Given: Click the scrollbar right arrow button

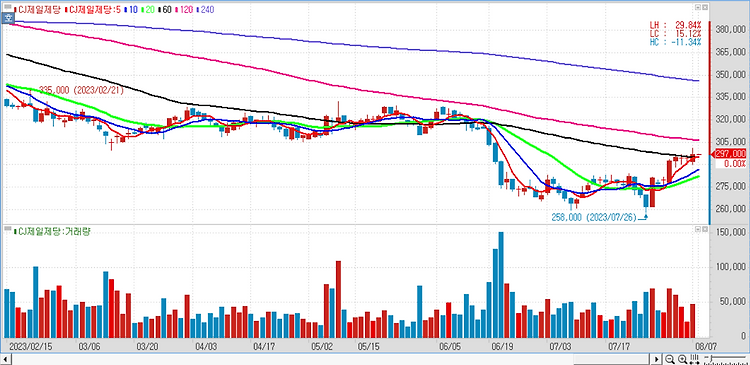Looking at the screenshot, I should [x=657, y=359].
